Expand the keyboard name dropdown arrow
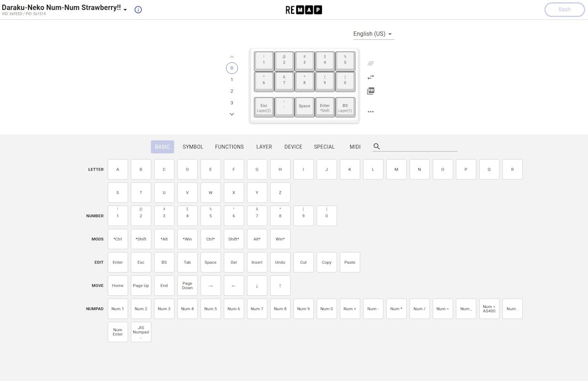Screen dimensions: 588x381 click(x=125, y=10)
